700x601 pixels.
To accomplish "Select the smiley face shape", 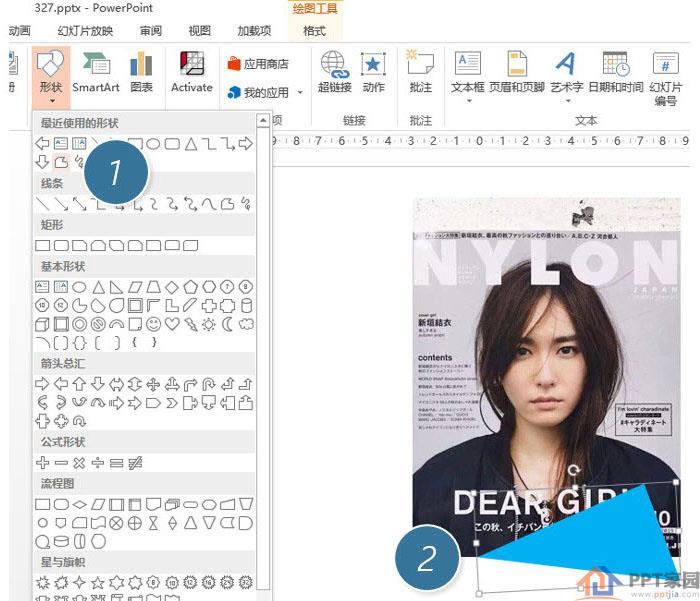I will (154, 324).
